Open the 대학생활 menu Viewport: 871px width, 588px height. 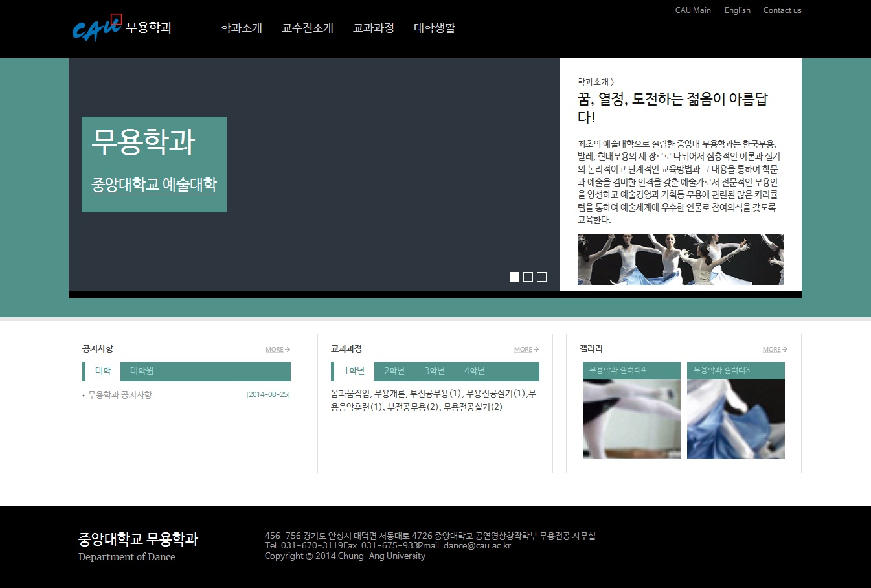pyautogui.click(x=435, y=28)
